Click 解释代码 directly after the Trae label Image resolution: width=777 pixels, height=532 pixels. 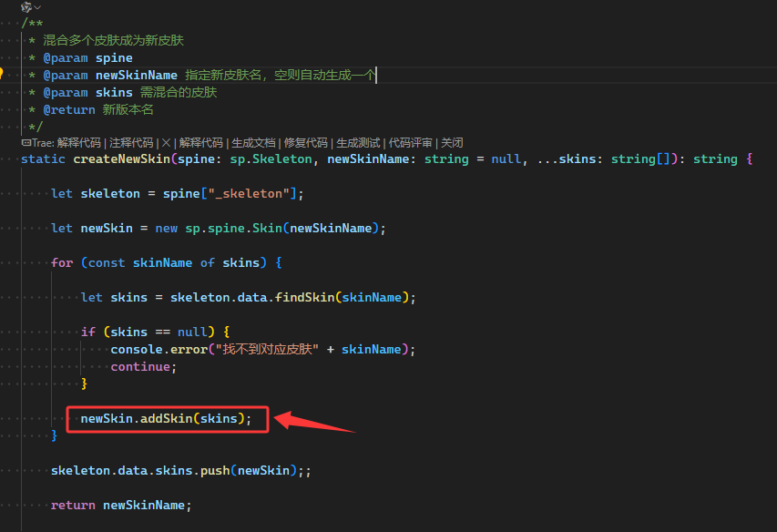pyautogui.click(x=78, y=143)
